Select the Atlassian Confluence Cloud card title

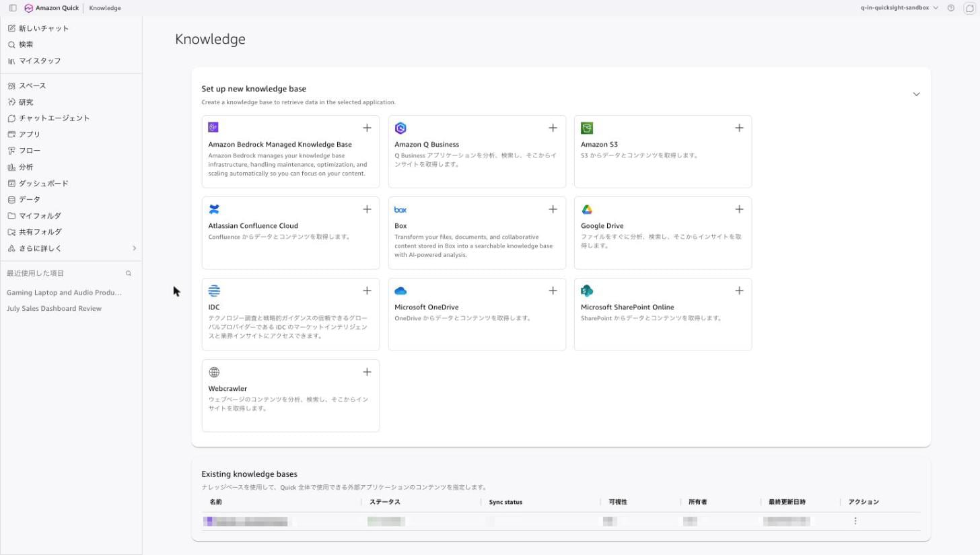[253, 226]
